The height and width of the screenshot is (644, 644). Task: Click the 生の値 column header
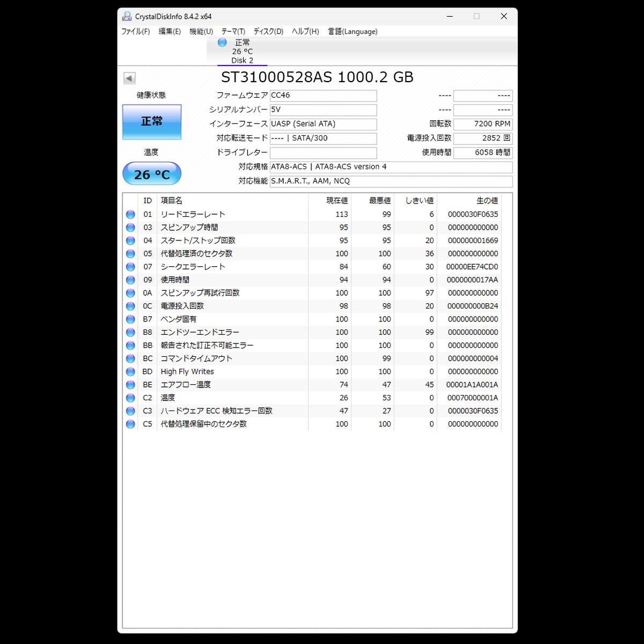(487, 201)
